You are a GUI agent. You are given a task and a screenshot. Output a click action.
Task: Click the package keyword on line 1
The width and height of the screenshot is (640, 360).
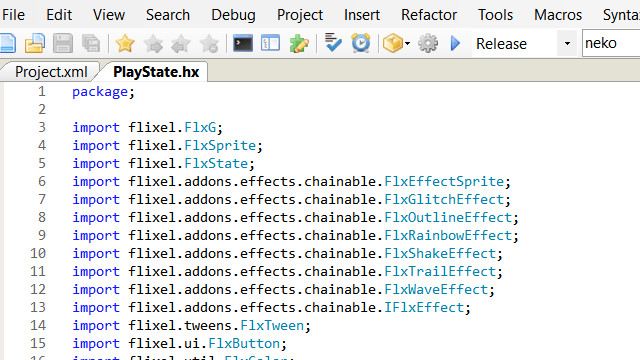coord(100,92)
